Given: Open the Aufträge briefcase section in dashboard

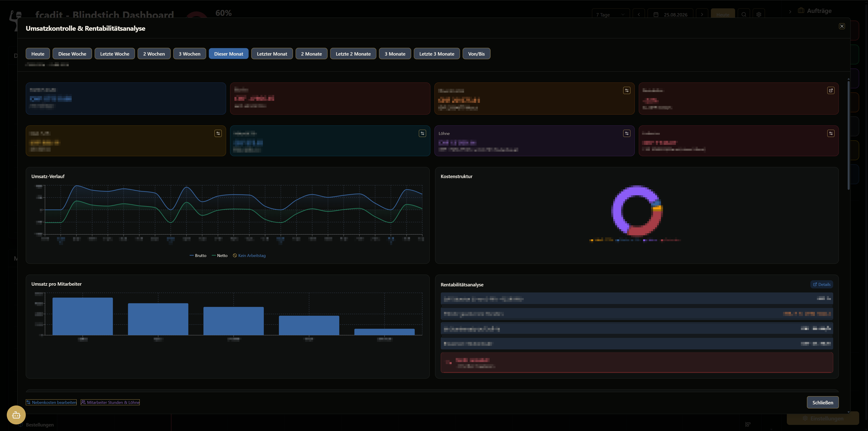Looking at the screenshot, I should click(x=814, y=11).
